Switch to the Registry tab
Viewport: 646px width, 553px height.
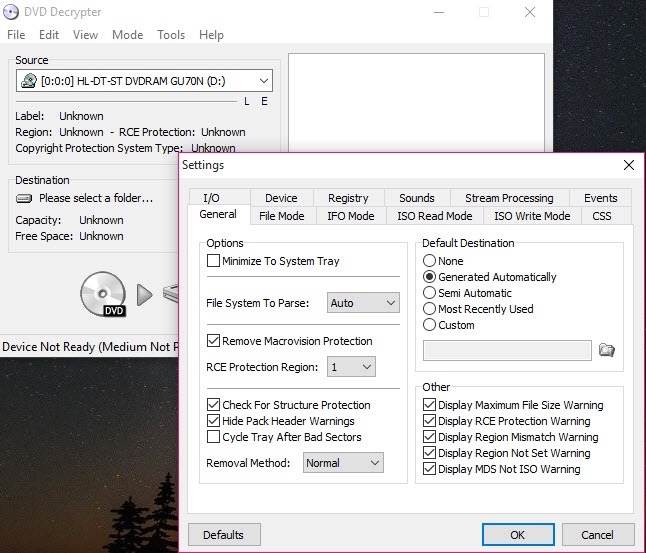pyautogui.click(x=348, y=198)
